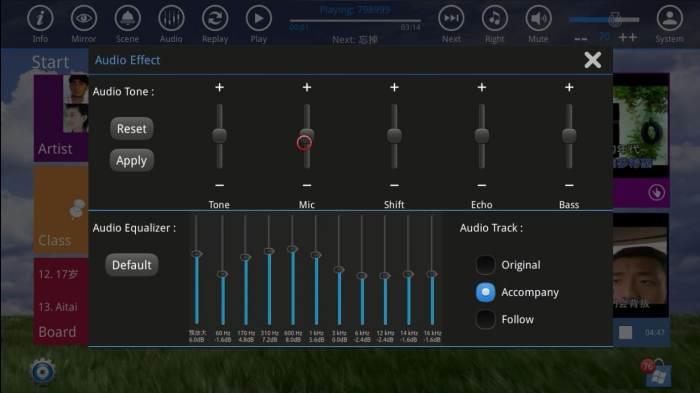Increase Mic level with its plus

tap(307, 87)
